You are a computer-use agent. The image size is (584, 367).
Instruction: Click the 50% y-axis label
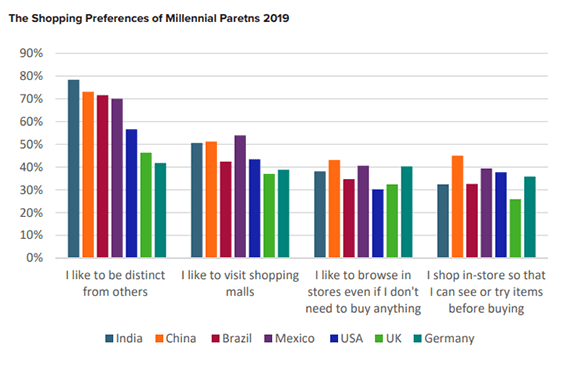[x=31, y=145]
